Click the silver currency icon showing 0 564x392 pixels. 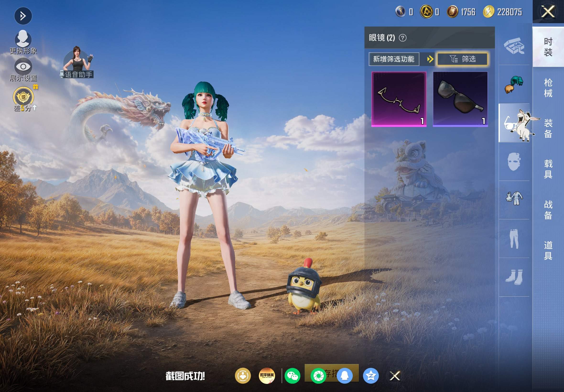coord(401,11)
